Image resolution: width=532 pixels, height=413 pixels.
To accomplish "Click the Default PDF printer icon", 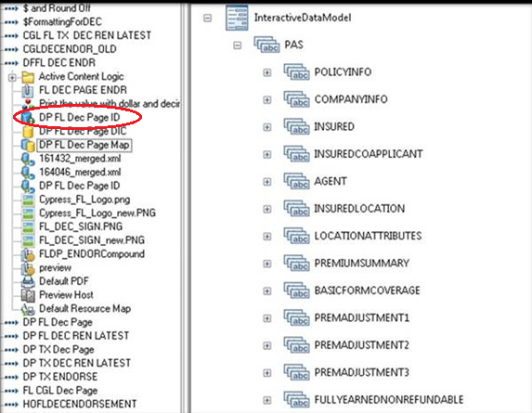I will [28, 281].
